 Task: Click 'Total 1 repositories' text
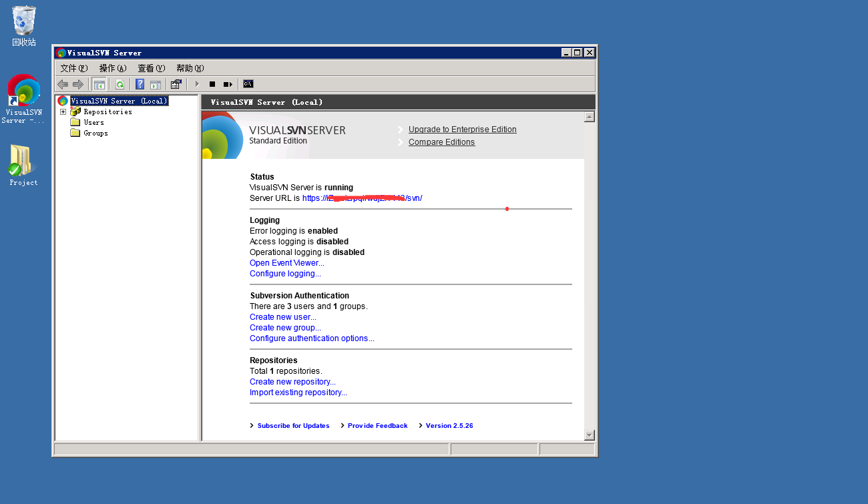pyautogui.click(x=286, y=371)
